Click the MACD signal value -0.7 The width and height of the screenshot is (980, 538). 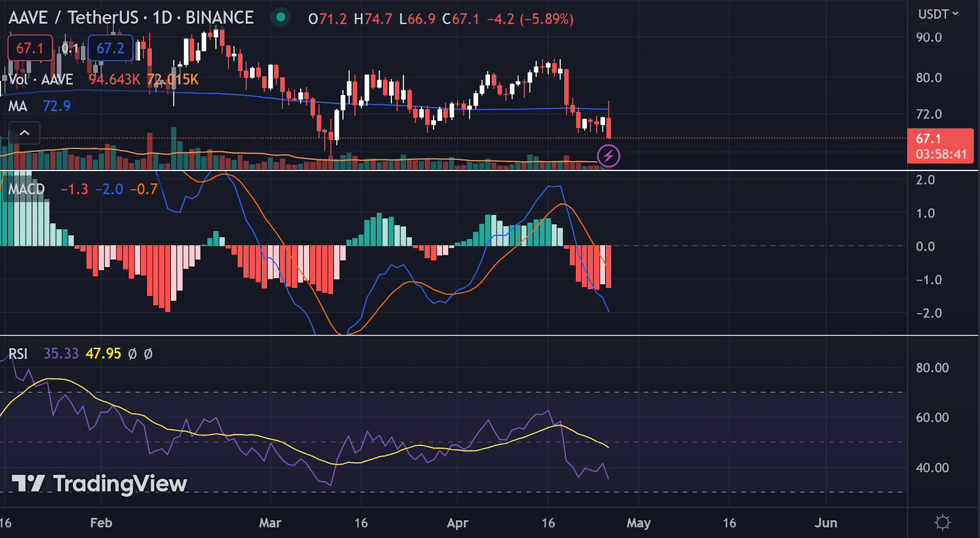143,189
